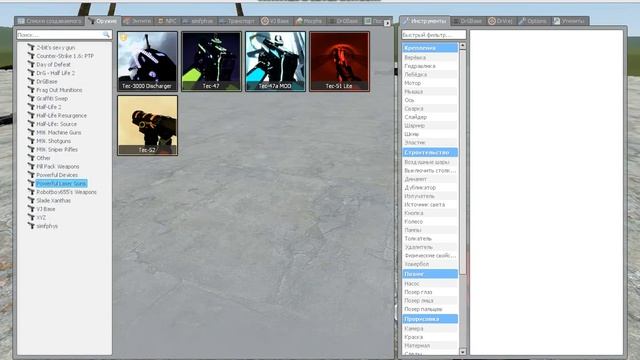Image resolution: width=640 pixels, height=360 pixels.
Task: Open the Other weapon category
Action: 43,158
